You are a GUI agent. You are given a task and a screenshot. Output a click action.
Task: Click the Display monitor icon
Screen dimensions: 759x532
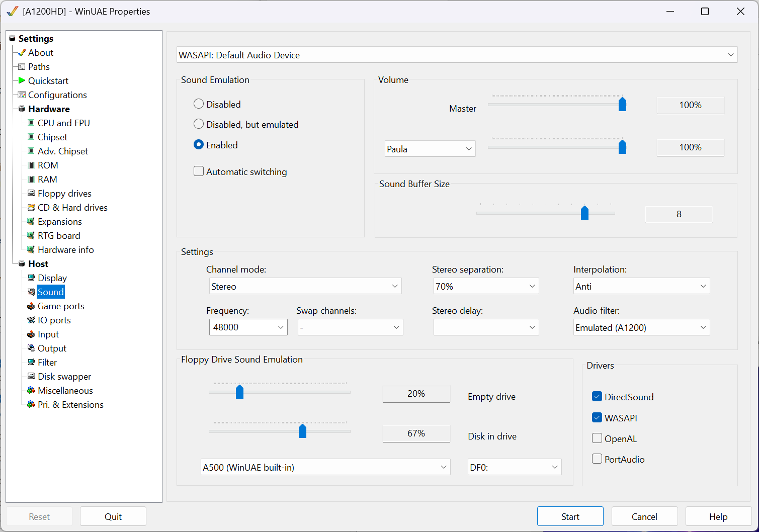[x=31, y=278]
